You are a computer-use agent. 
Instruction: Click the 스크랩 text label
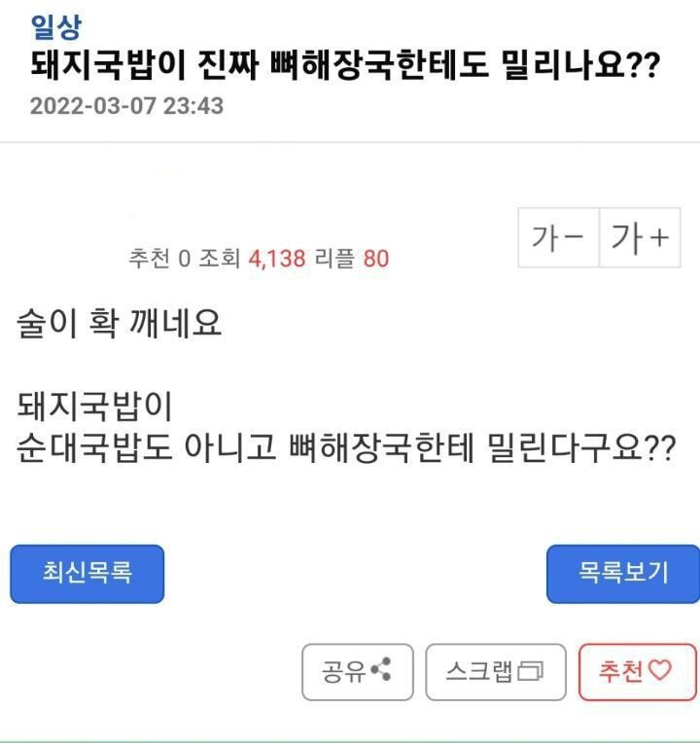[x=478, y=672]
